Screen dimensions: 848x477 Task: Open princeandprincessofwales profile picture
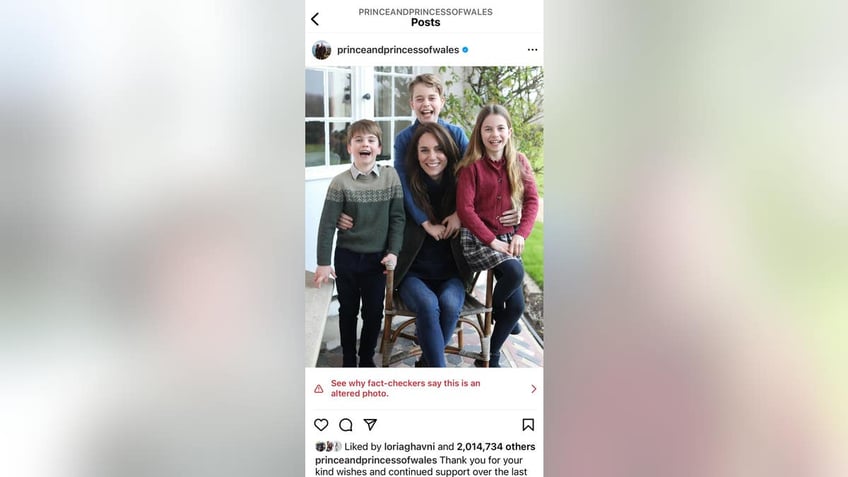321,50
